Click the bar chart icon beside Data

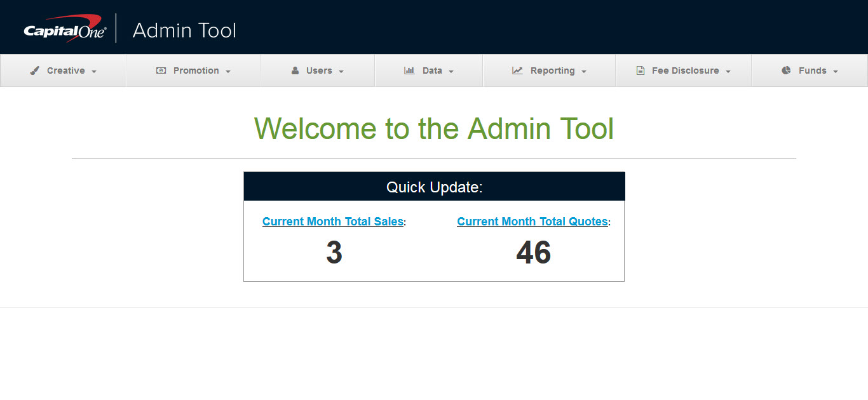click(409, 70)
